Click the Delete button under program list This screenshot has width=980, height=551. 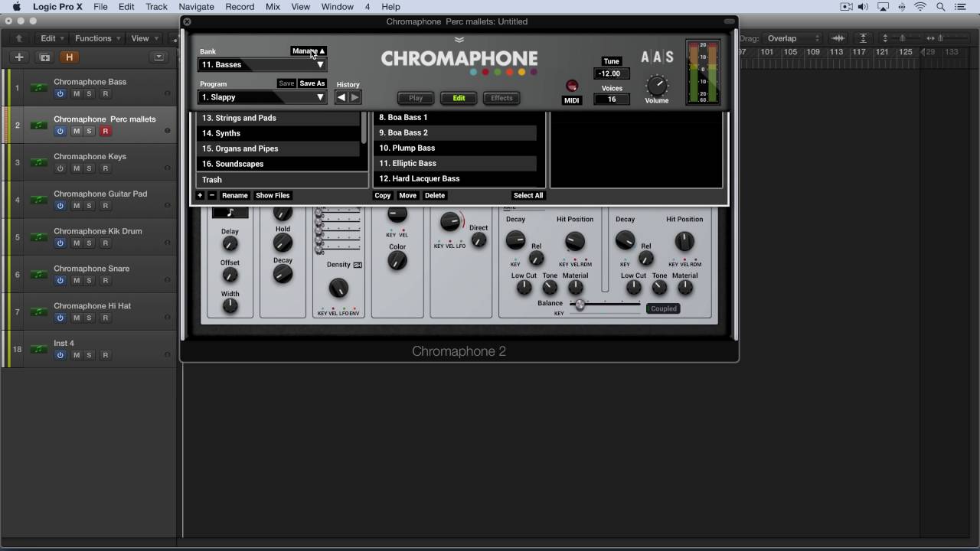click(x=435, y=195)
